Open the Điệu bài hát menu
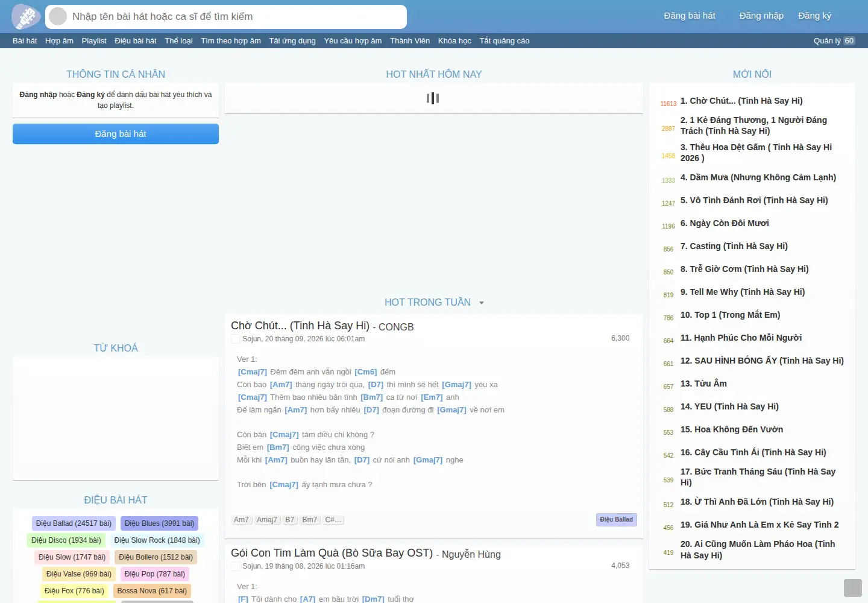This screenshot has width=868, height=603. pyautogui.click(x=136, y=41)
